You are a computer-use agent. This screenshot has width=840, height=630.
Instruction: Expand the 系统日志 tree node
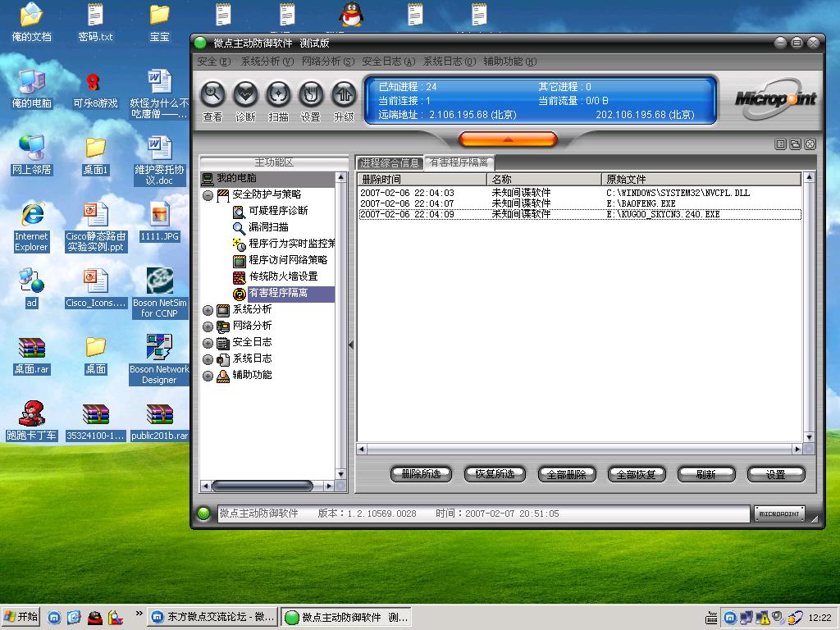click(x=208, y=359)
